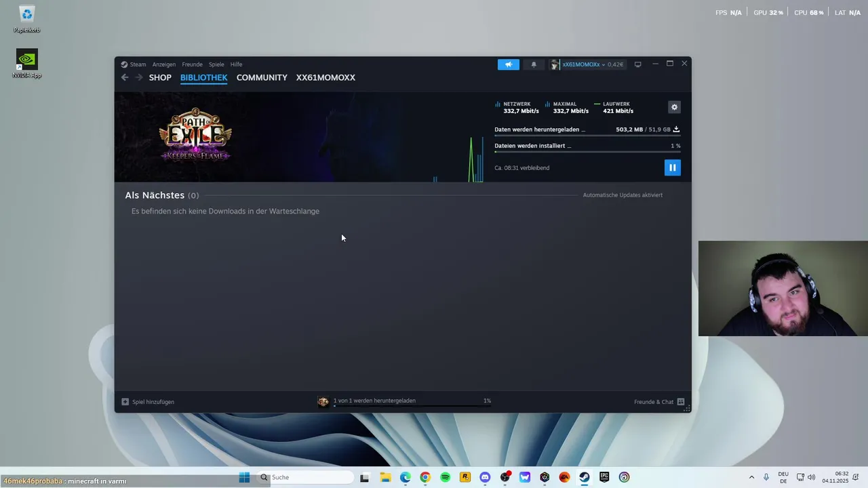Viewport: 868px width, 488px height.
Task: Click 'Automatische Updates aktiviert' text
Action: pos(623,195)
